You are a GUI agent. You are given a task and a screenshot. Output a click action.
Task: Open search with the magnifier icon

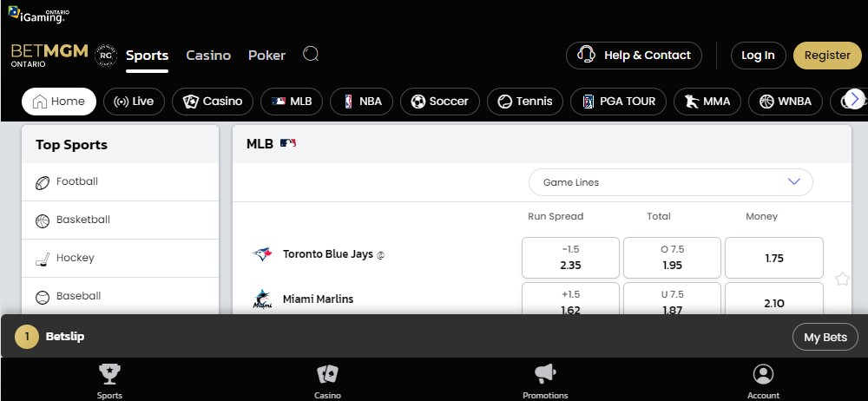point(311,55)
